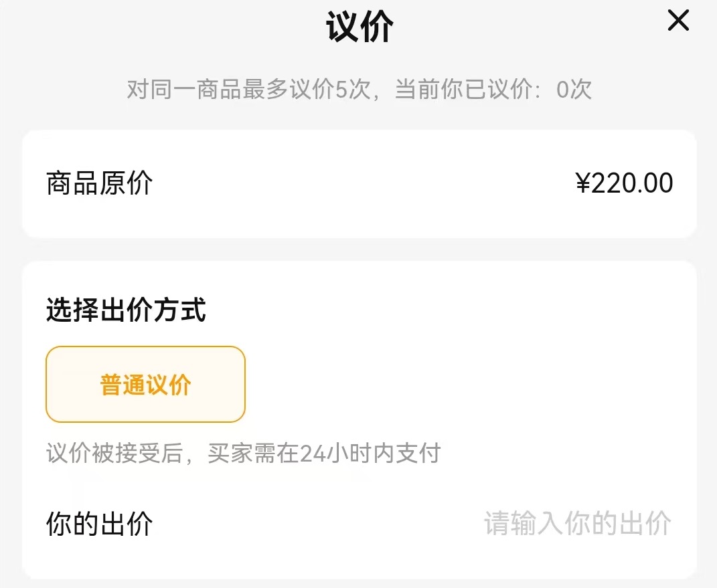Close the 议价 dialog with the X
Image resolution: width=717 pixels, height=588 pixels.
tap(678, 21)
